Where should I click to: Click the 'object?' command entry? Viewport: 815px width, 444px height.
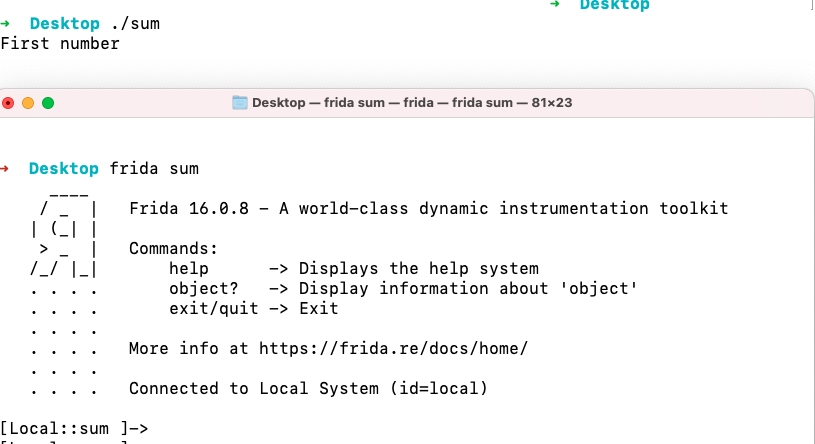coord(203,289)
